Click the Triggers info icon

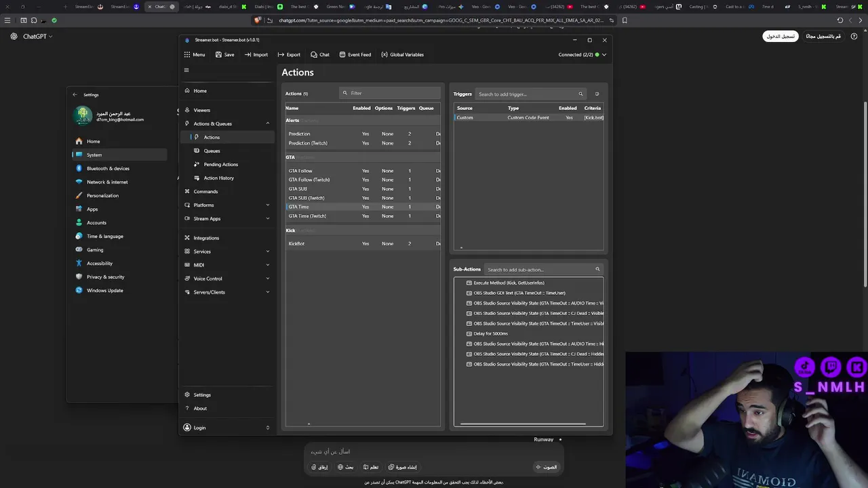597,94
